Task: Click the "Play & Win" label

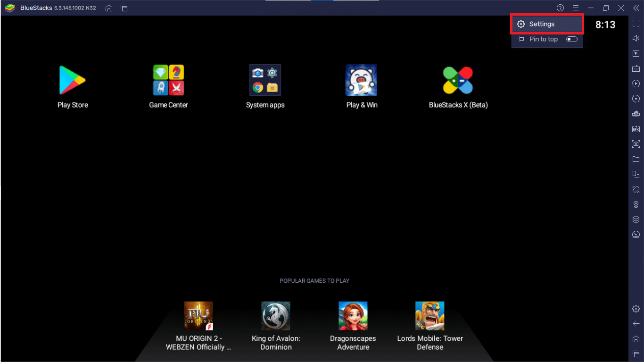Action: pos(362,105)
